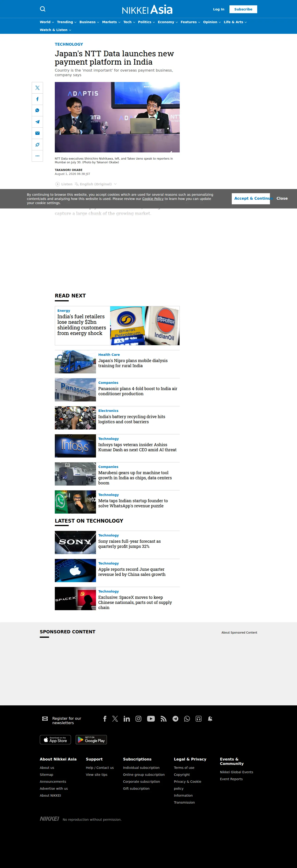
Task: Open footer Instagram icon
Action: pyautogui.click(x=138, y=719)
